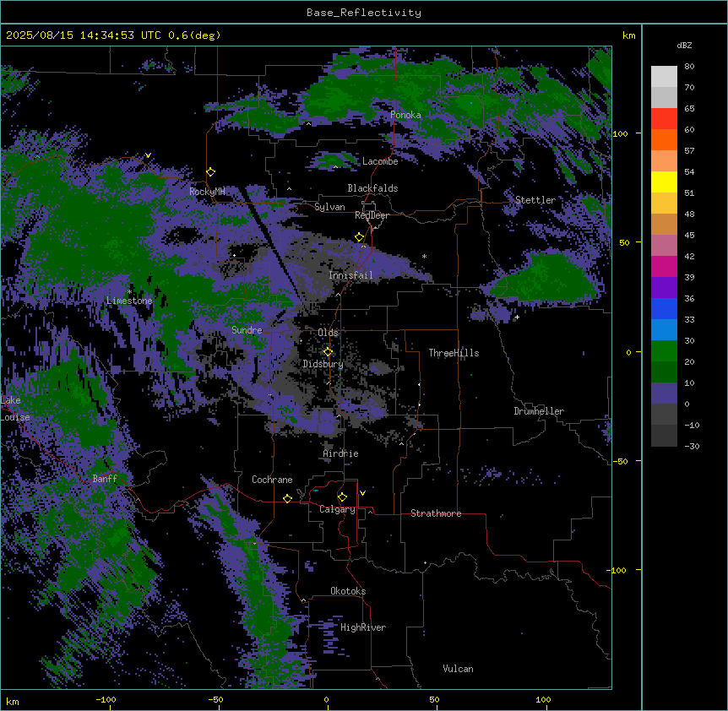
Task: Select the red 65-60 dBZ legend swatch
Action: 664,119
